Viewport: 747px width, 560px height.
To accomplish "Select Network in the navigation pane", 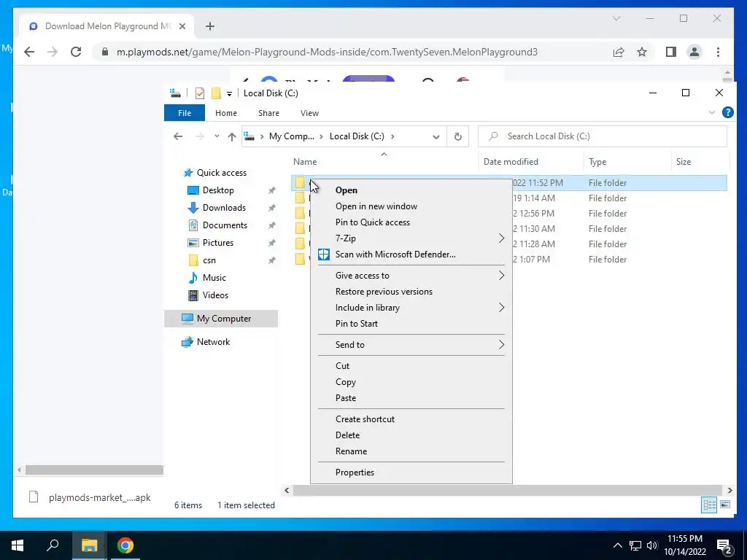I will coord(213,342).
